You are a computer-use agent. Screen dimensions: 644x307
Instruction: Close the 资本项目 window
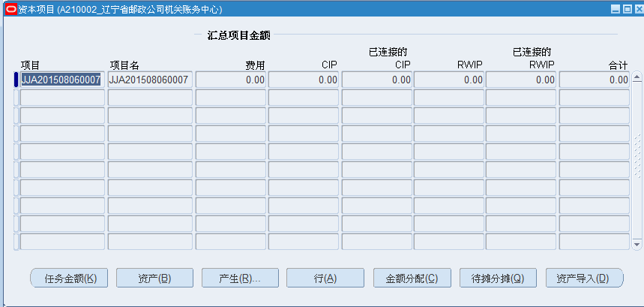pos(637,9)
